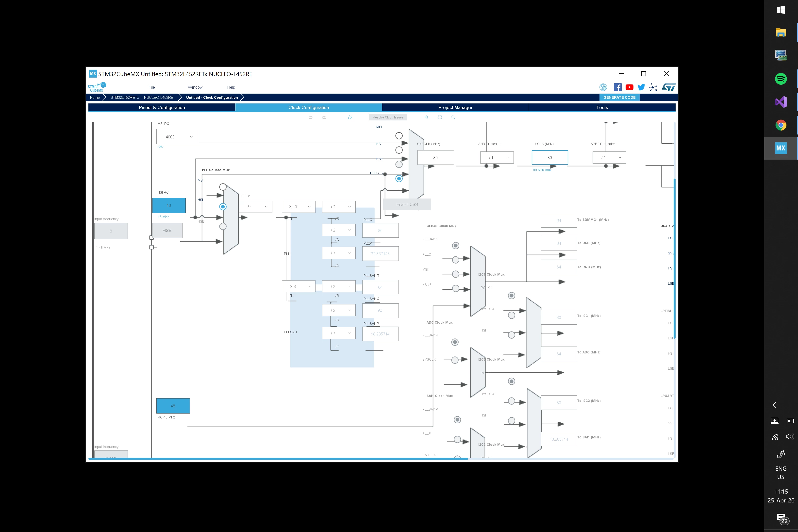Click the horizontal scrollbar under the diagram
The image size is (798, 532).
pos(278,459)
